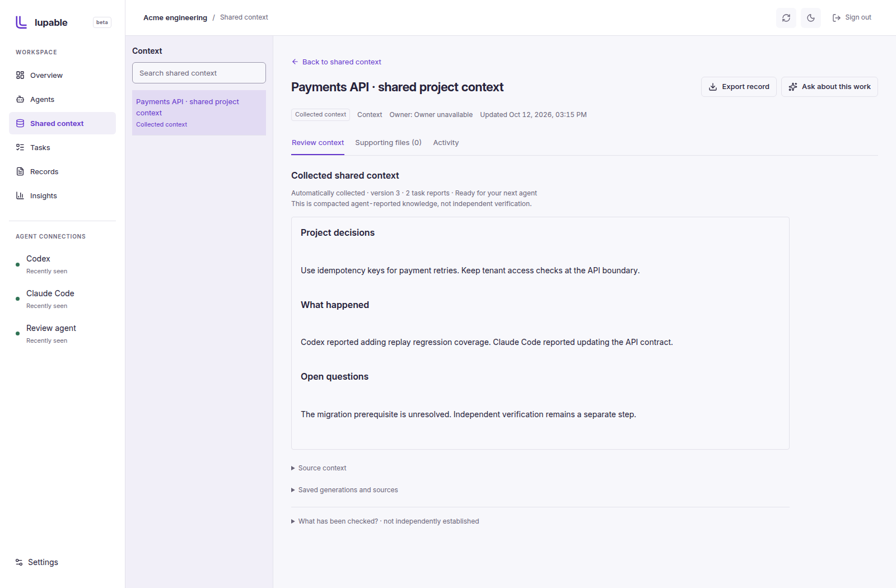
Task: Click the Agents robot icon
Action: (x=20, y=99)
